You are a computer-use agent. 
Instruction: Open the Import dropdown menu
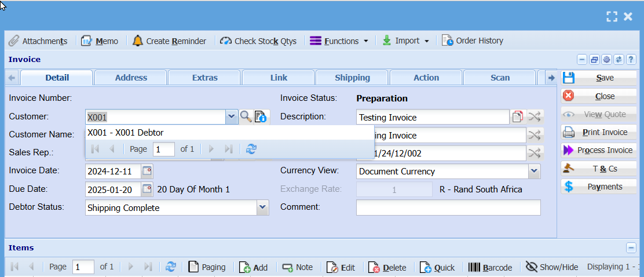pyautogui.click(x=406, y=41)
